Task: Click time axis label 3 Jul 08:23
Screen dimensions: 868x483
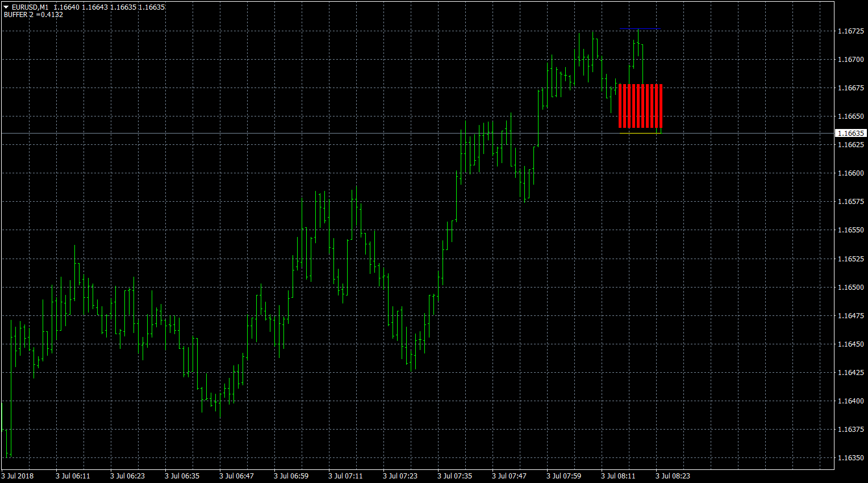Action: (x=673, y=476)
